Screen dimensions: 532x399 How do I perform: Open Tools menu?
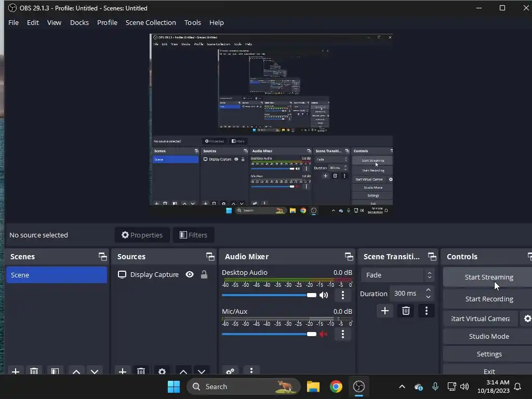pyautogui.click(x=193, y=22)
